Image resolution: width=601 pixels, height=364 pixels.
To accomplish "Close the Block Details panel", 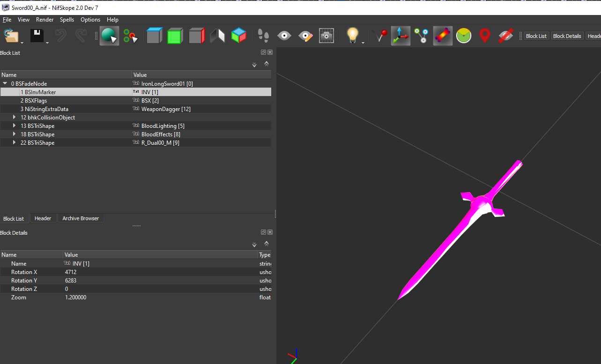I will pos(270,232).
